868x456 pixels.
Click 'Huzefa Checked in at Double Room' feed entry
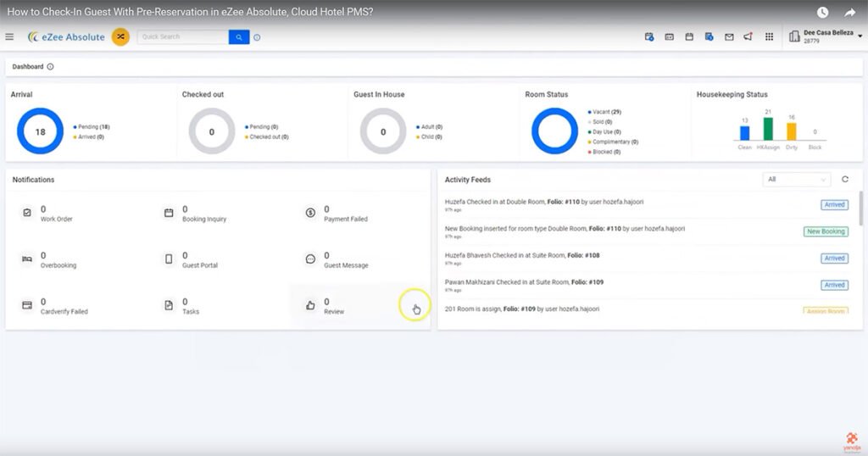[544, 202]
